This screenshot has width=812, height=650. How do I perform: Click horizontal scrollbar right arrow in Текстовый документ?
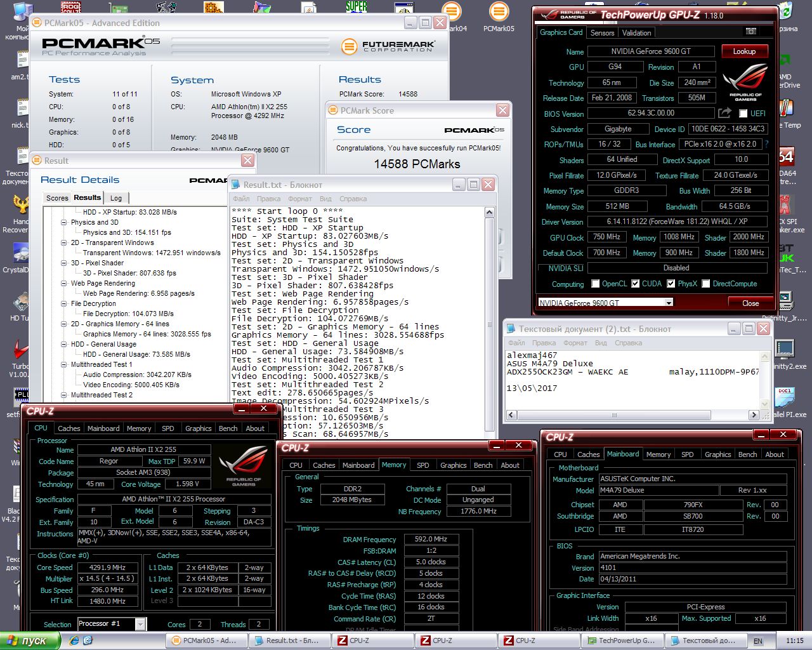pos(754,415)
